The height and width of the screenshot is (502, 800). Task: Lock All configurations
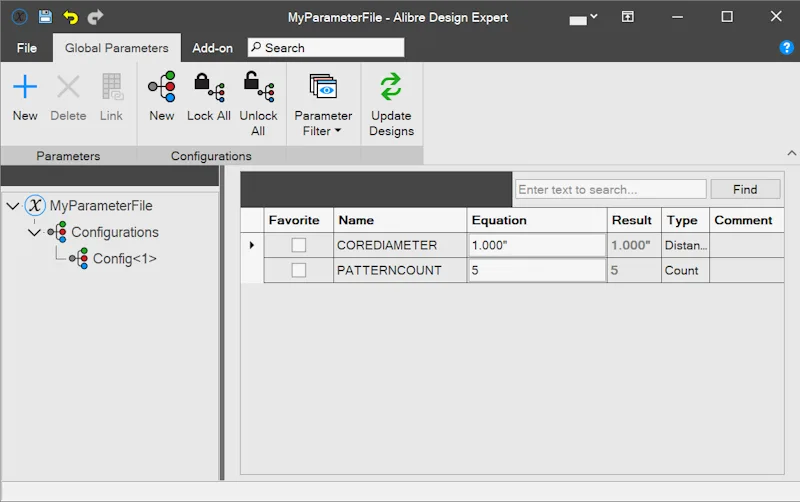coord(209,97)
